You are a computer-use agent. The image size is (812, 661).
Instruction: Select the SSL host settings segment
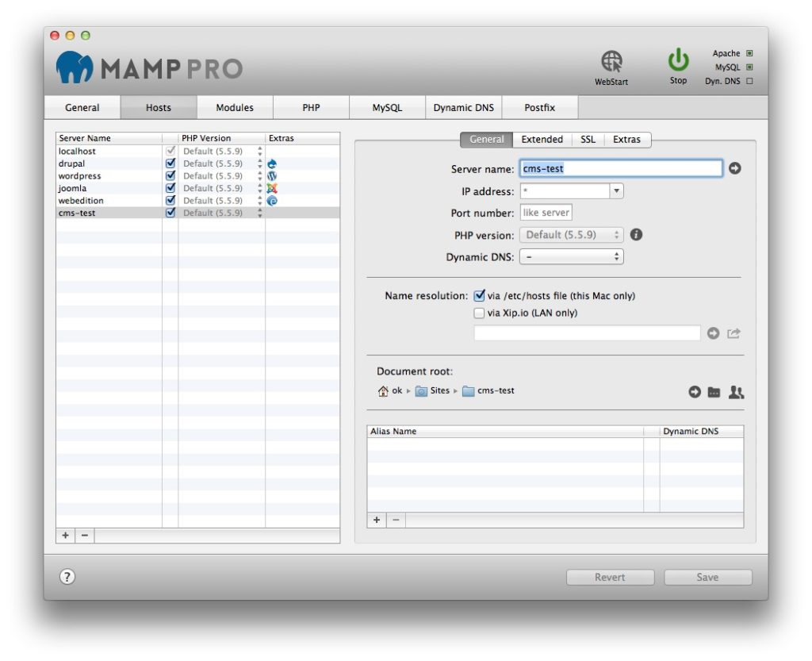pyautogui.click(x=588, y=140)
